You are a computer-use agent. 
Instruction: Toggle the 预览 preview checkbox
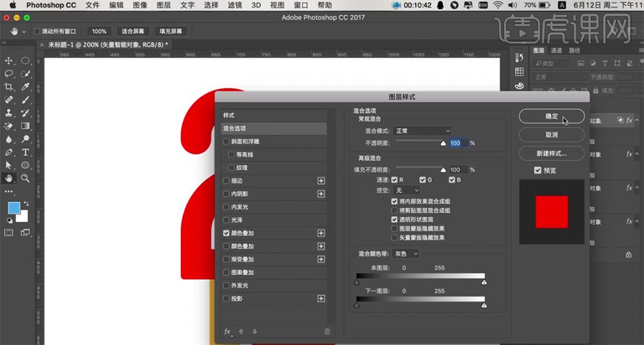point(537,170)
